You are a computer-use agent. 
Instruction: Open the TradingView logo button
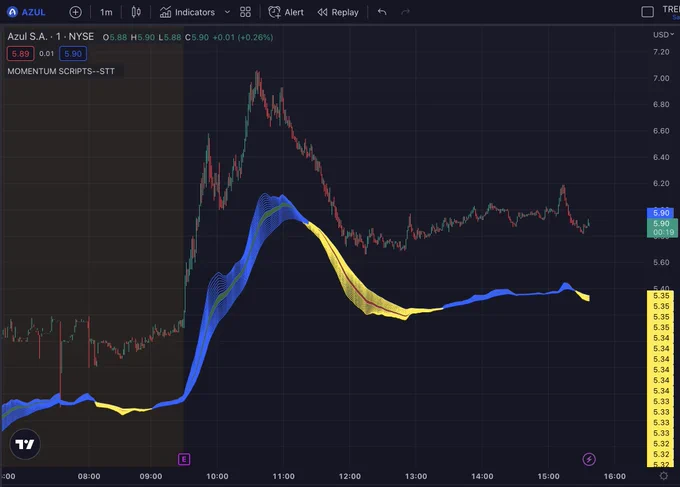click(x=25, y=444)
